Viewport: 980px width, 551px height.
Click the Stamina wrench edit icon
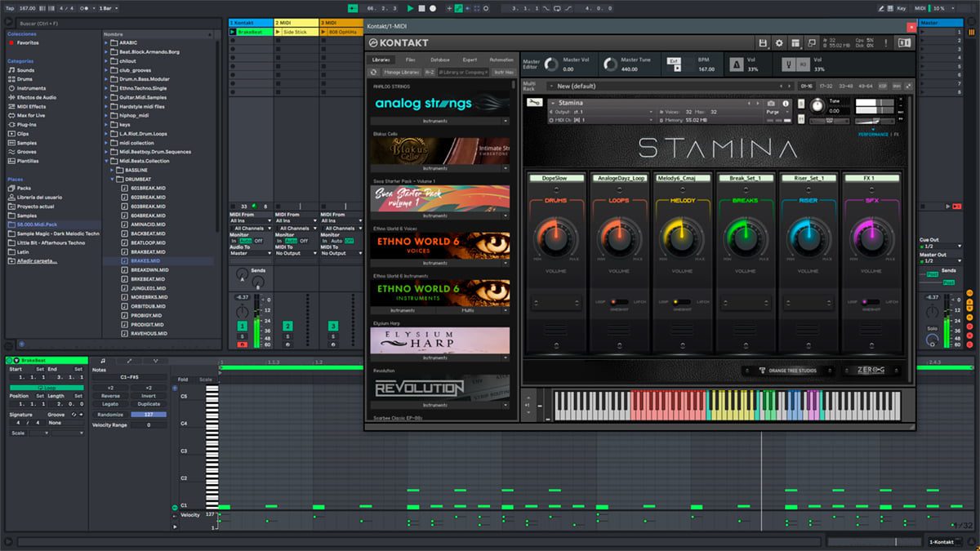coord(534,103)
